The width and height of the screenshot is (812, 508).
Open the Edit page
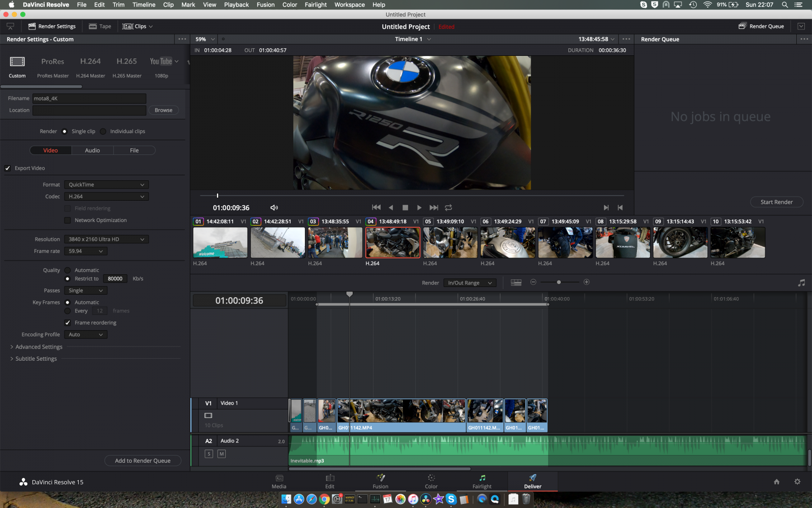pos(330,482)
